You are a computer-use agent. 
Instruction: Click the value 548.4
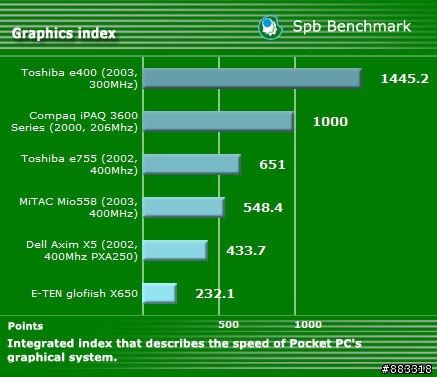[x=263, y=208]
